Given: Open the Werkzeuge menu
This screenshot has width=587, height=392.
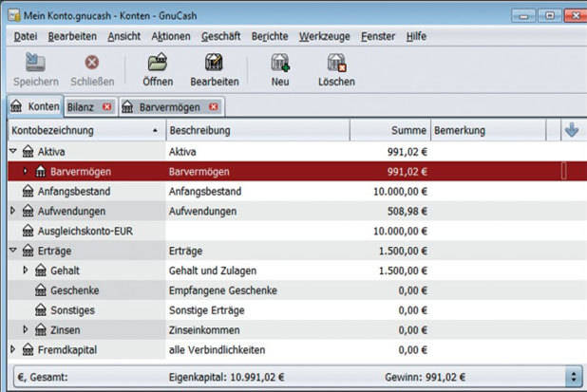Looking at the screenshot, I should (x=324, y=36).
